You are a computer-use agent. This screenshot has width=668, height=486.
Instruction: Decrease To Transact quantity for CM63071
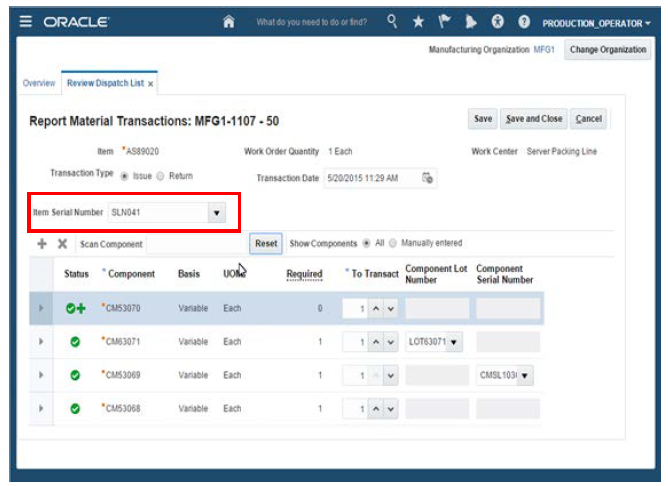(391, 342)
